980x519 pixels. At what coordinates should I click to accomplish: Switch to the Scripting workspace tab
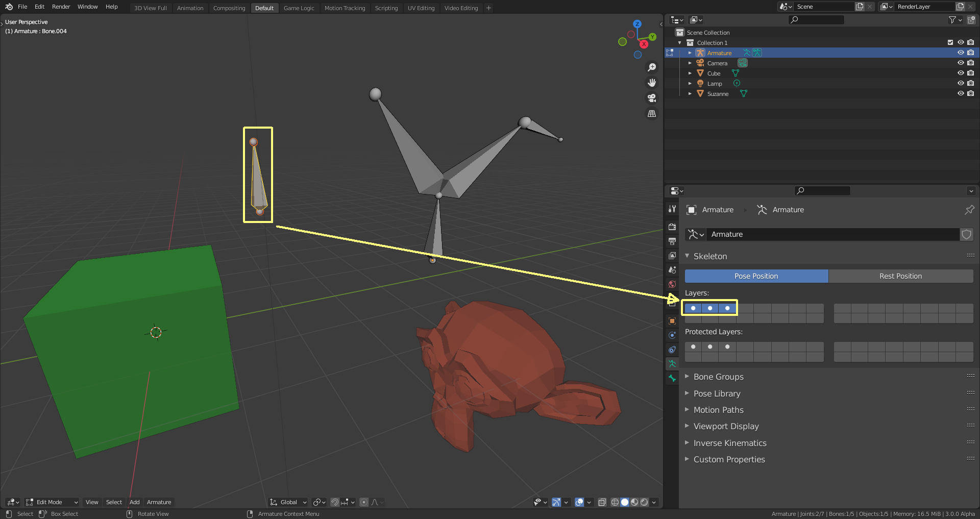pos(386,8)
